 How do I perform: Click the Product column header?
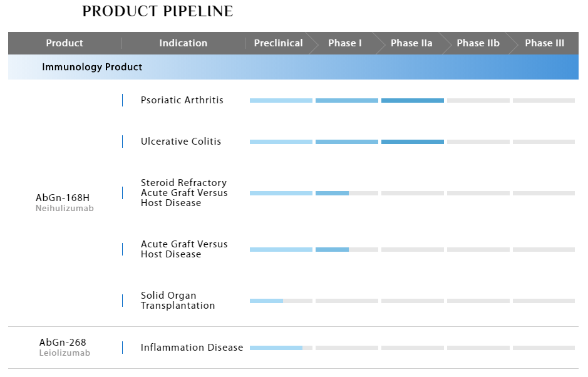[x=64, y=43]
